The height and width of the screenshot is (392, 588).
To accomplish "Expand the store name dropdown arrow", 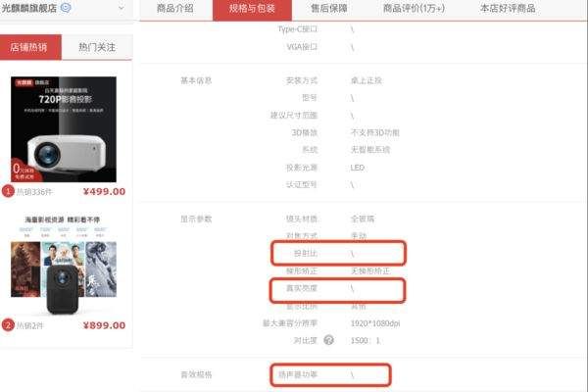I will (122, 8).
